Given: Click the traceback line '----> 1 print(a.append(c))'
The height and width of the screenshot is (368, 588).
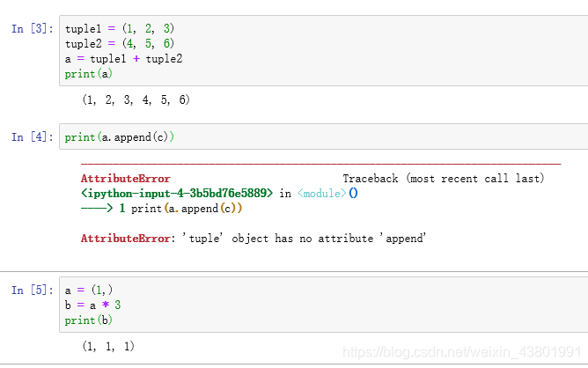Looking at the screenshot, I should 162,208.
